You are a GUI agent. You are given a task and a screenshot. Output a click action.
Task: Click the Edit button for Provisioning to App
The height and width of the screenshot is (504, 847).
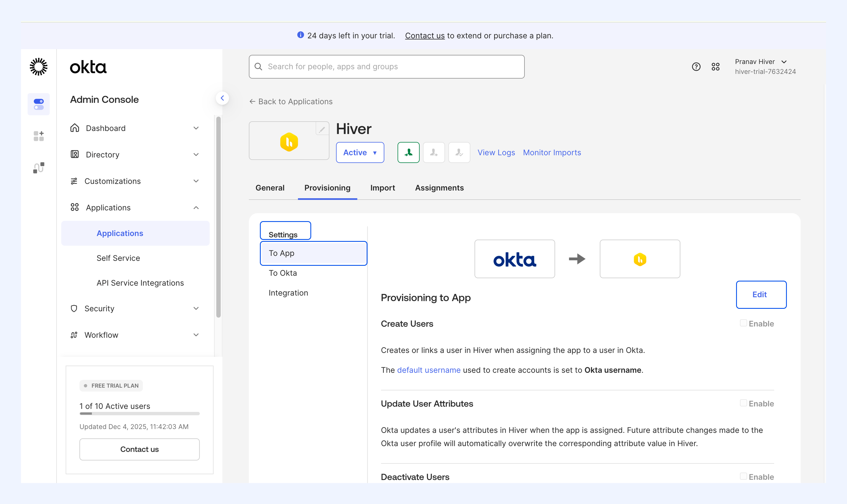[761, 294]
